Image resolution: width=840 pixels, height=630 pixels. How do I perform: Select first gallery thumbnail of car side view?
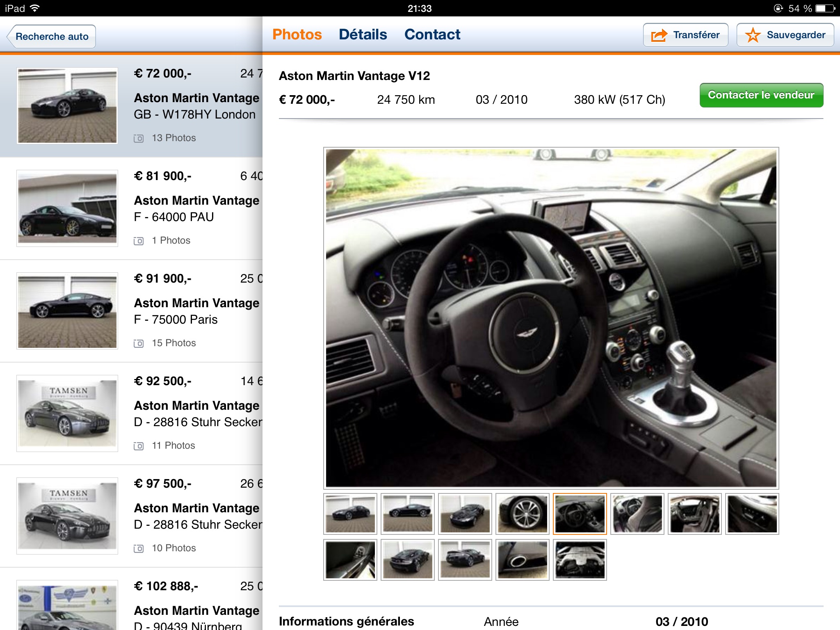[x=350, y=514]
